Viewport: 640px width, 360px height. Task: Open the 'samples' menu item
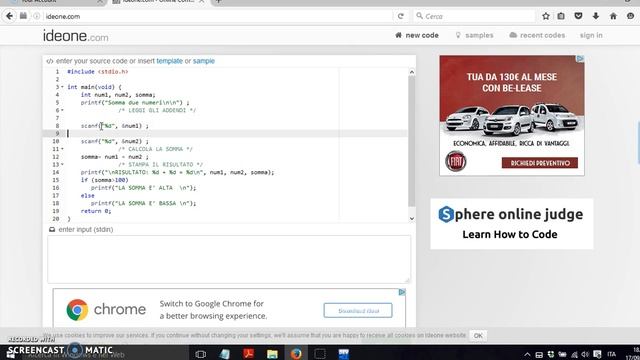[474, 36]
